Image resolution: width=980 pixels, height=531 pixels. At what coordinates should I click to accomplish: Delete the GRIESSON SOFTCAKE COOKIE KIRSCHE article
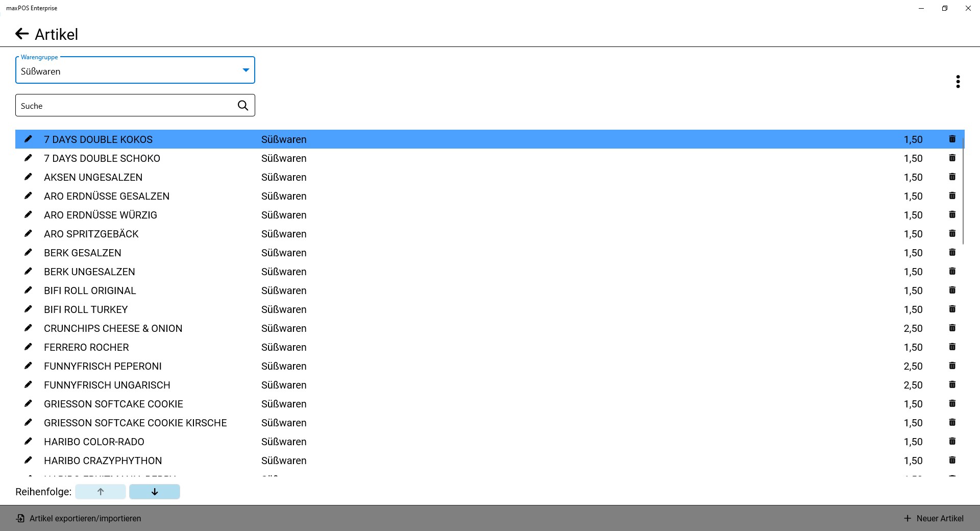(x=952, y=422)
